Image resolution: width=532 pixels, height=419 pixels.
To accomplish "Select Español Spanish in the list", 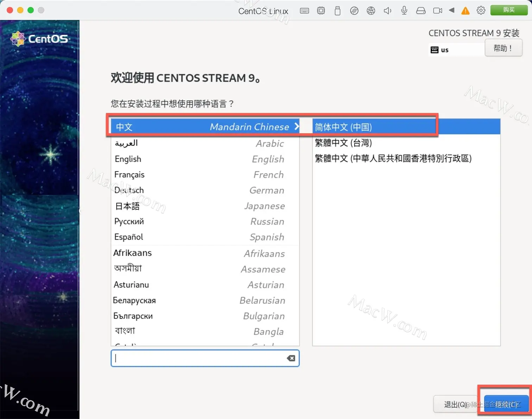I will click(x=205, y=237).
